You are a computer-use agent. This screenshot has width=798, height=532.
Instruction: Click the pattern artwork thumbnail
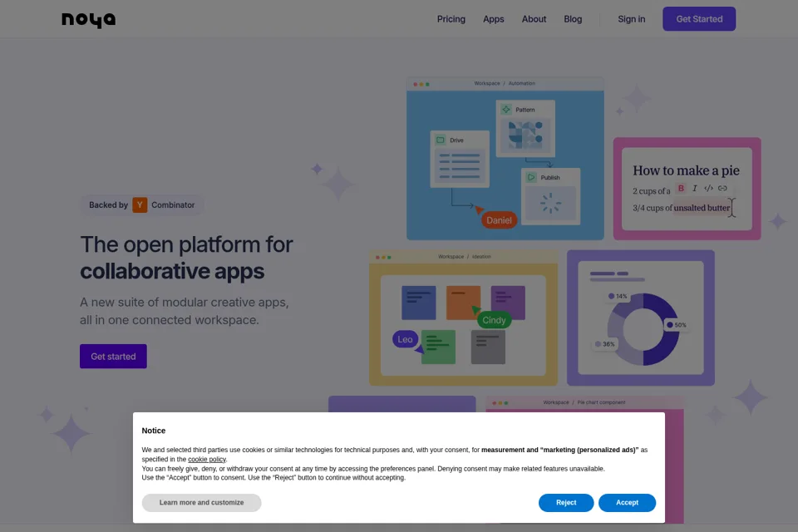(x=525, y=135)
